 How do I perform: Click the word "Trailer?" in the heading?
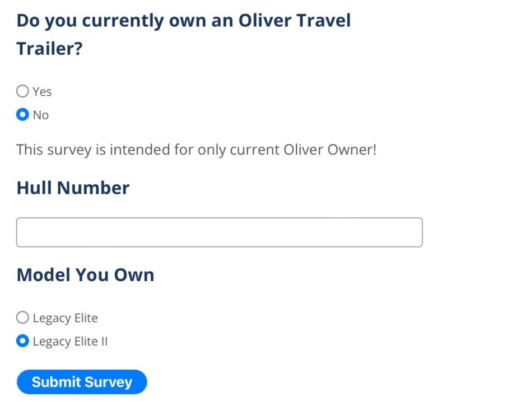click(49, 49)
